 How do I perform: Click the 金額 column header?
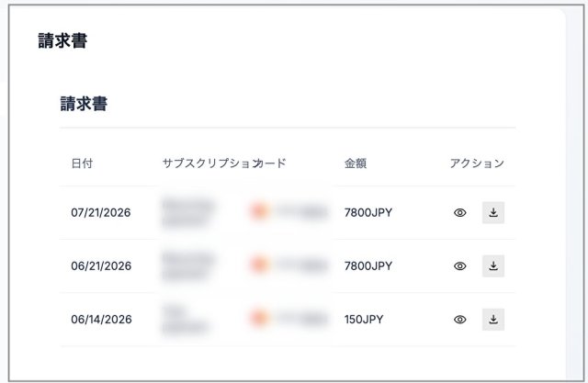click(x=356, y=163)
